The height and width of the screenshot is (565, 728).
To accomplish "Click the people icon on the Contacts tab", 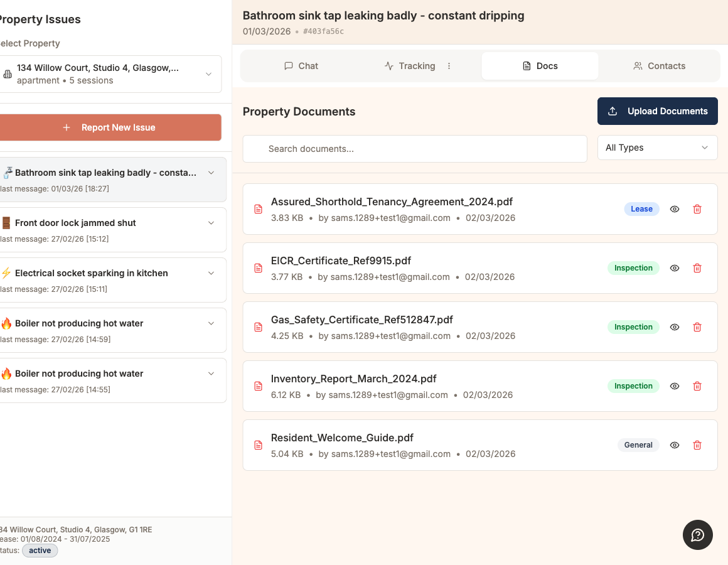I will (x=638, y=65).
